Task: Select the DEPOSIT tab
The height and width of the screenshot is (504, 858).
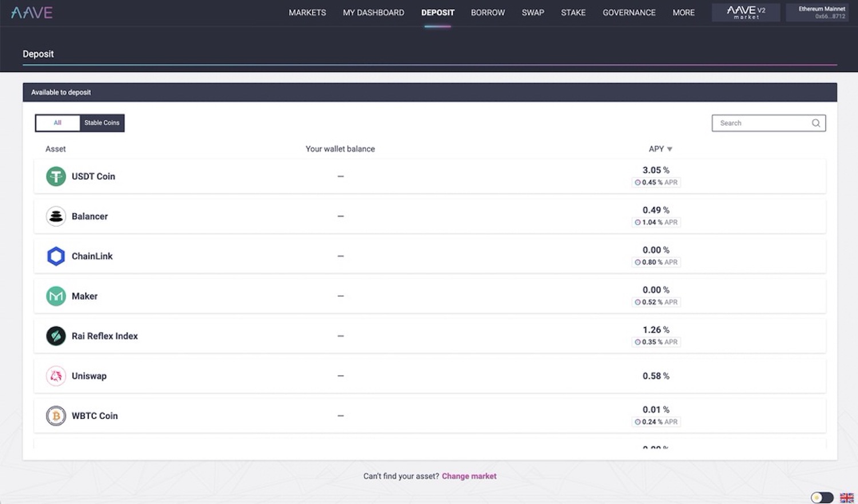Action: coord(438,13)
